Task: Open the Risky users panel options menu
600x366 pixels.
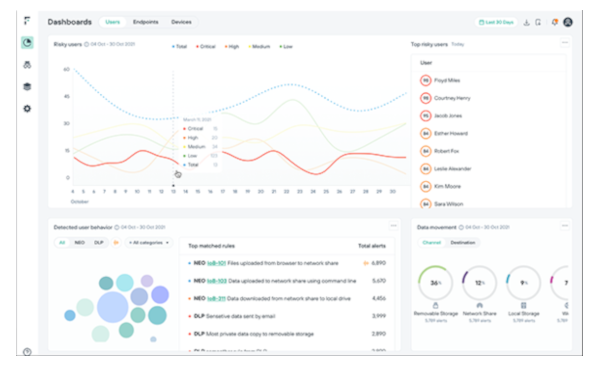Action: (565, 42)
